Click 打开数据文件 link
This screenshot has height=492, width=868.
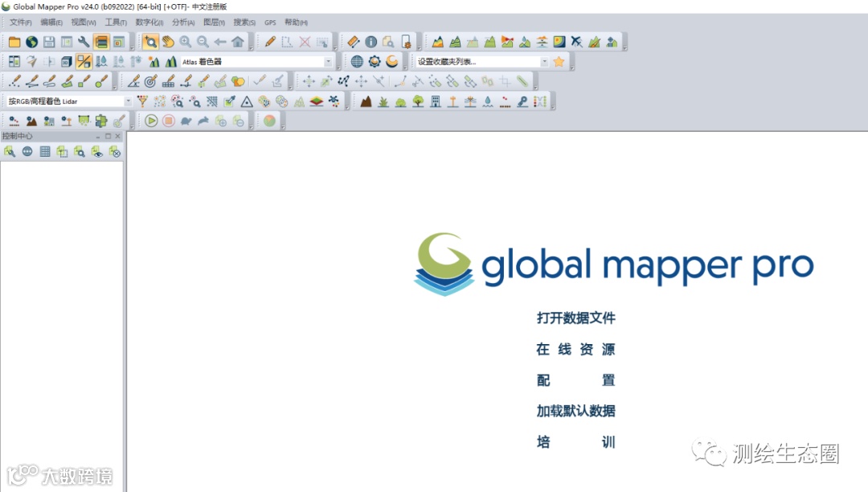click(x=575, y=318)
